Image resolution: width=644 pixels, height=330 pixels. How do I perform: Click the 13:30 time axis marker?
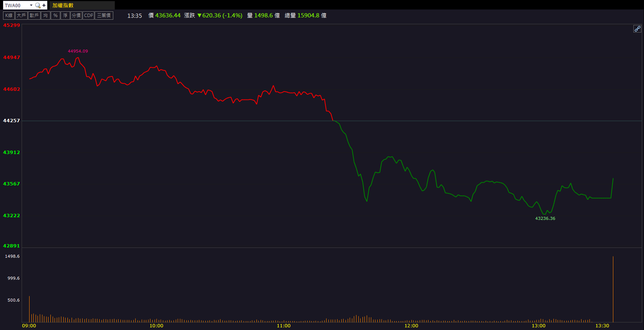click(x=602, y=326)
